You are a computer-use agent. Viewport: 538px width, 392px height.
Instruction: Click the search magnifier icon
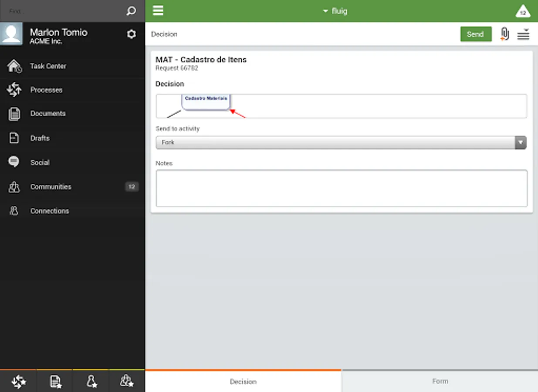pos(131,11)
